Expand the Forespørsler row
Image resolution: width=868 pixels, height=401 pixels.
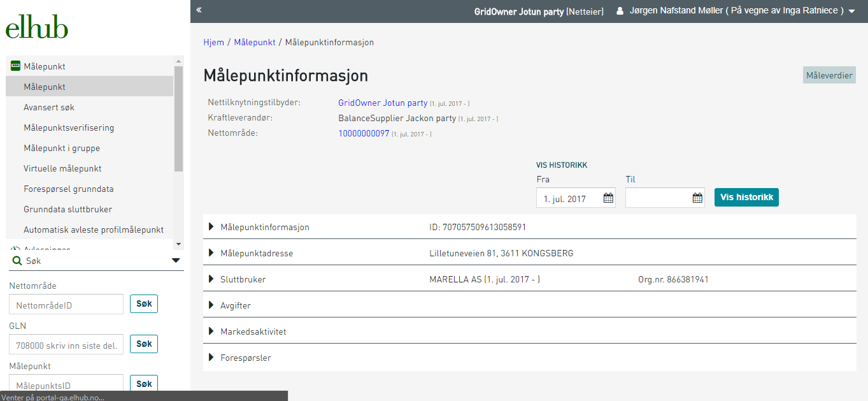(530, 358)
